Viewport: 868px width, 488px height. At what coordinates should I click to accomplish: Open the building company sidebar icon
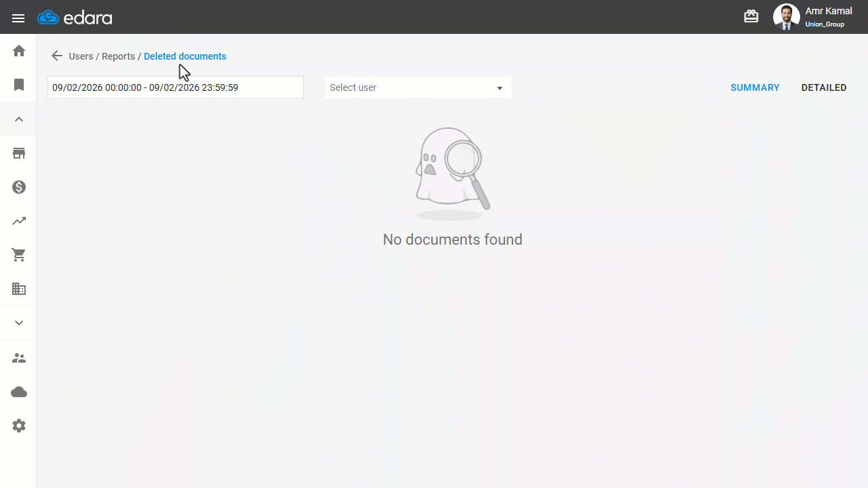pyautogui.click(x=19, y=289)
